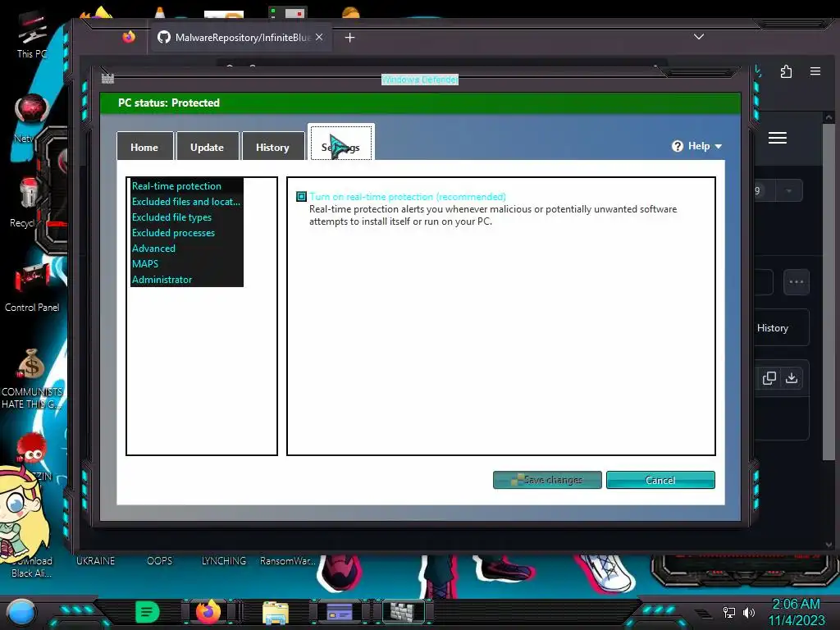This screenshot has width=840, height=630.
Task: Click the OOPS desktop item label
Action: tap(160, 561)
